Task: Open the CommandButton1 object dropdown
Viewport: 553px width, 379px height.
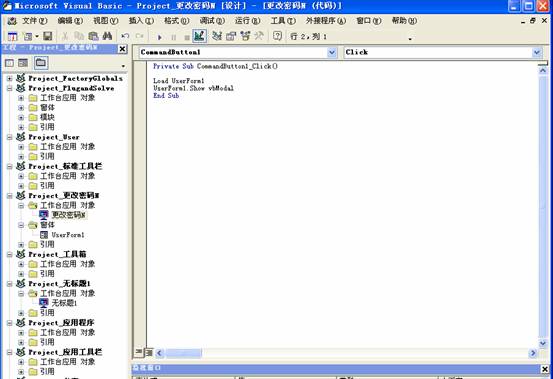Action: 332,53
